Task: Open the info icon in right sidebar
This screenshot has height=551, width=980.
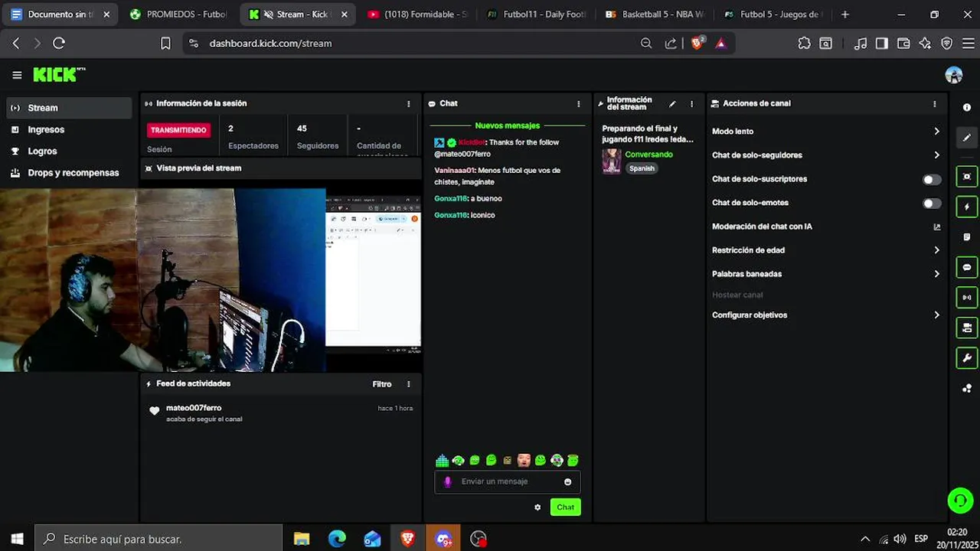Action: [967, 108]
